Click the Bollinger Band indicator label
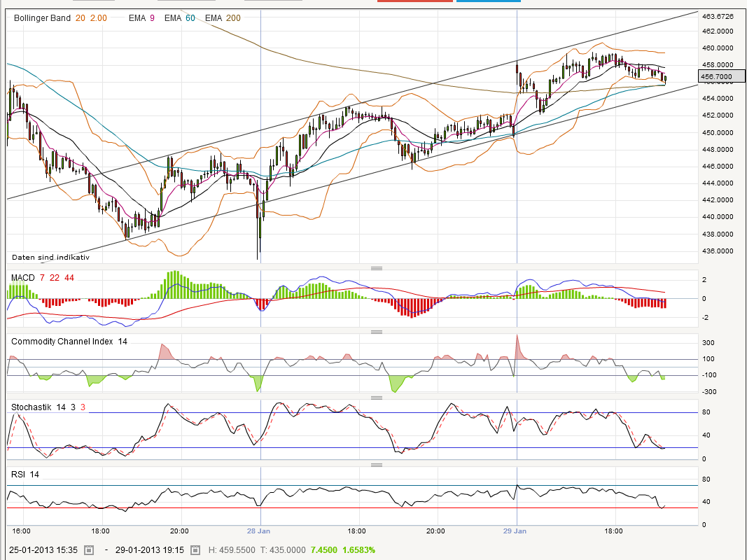Screen dimensions: 747x560 pyautogui.click(x=60, y=18)
